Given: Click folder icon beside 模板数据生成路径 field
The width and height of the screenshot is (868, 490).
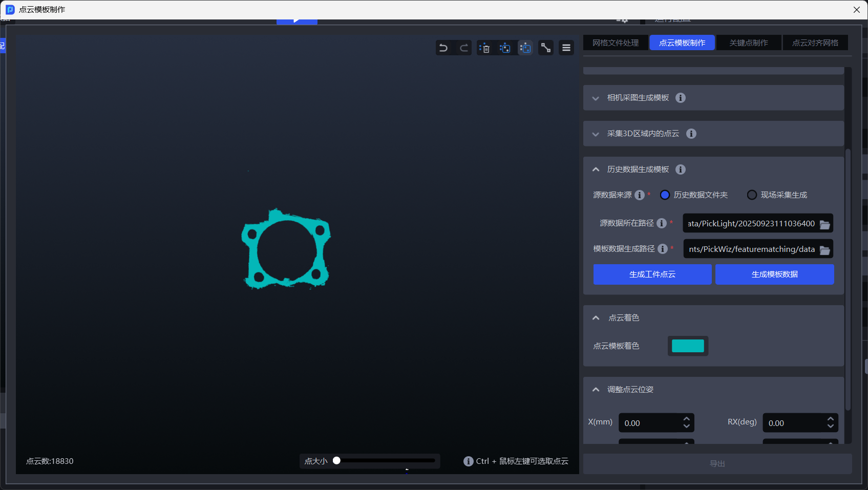Looking at the screenshot, I should pyautogui.click(x=824, y=250).
